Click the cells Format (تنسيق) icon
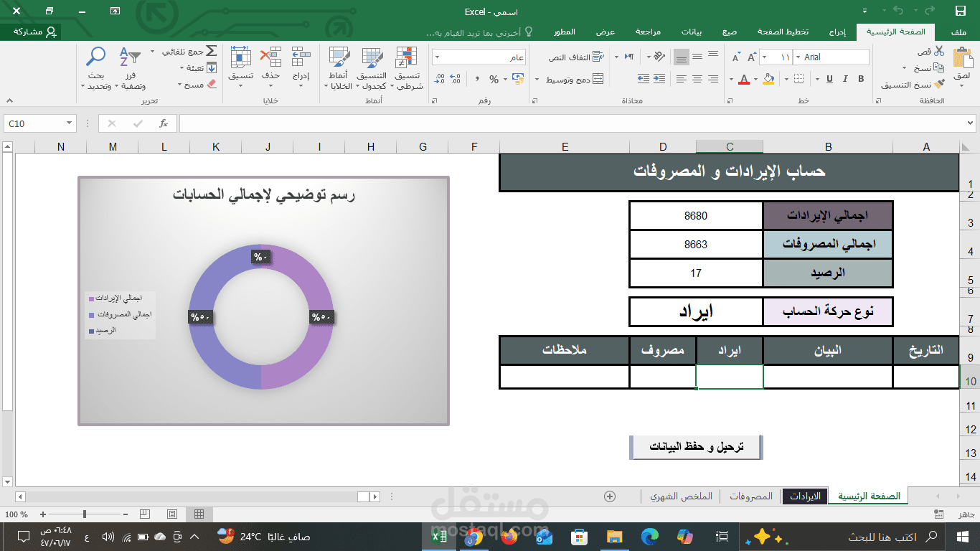980x551 pixels. (240, 57)
